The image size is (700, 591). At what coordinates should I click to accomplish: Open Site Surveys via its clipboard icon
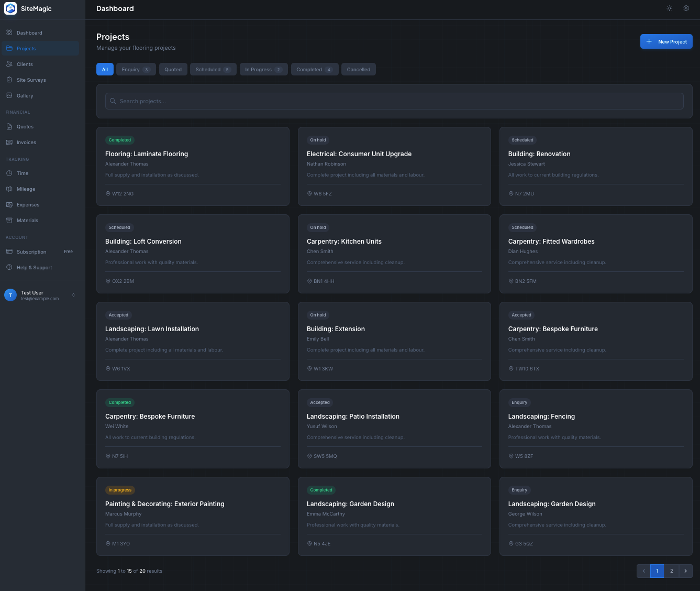coord(9,80)
